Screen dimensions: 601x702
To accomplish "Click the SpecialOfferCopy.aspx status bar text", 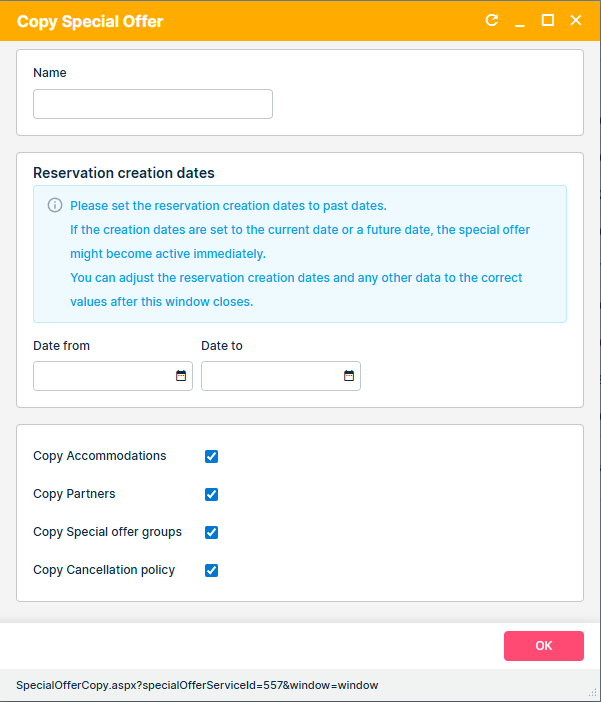I will (x=197, y=685).
